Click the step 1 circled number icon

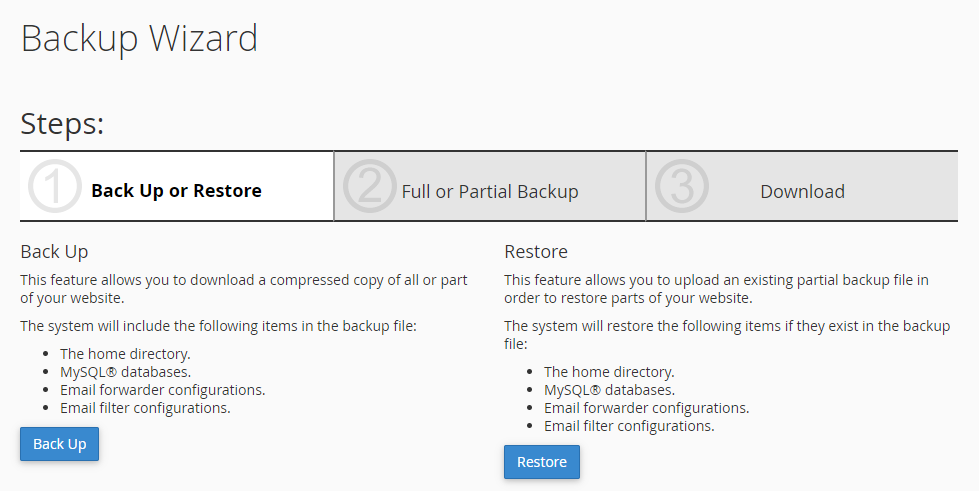point(55,187)
